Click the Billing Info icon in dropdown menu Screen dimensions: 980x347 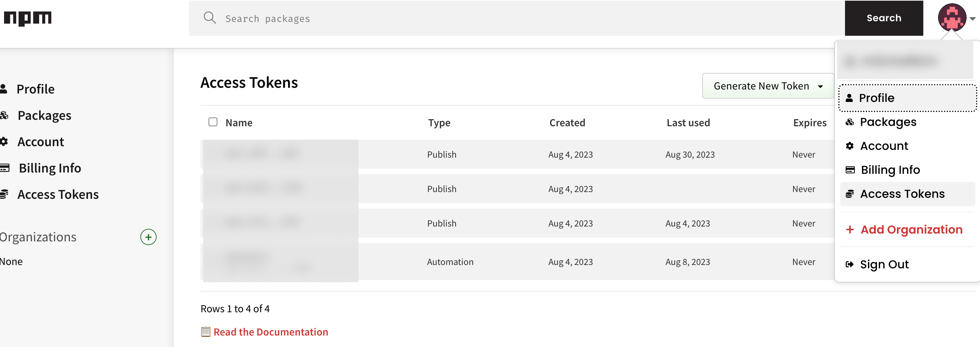[850, 170]
